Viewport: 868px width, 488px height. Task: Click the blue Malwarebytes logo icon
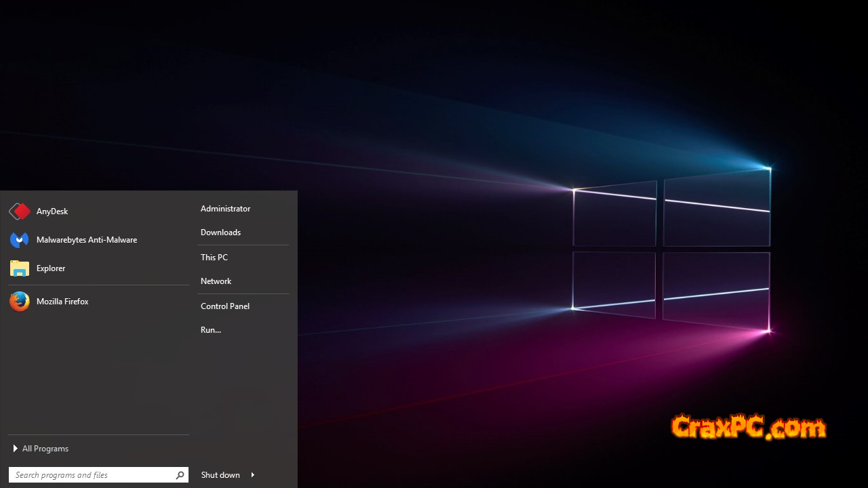[x=20, y=240]
